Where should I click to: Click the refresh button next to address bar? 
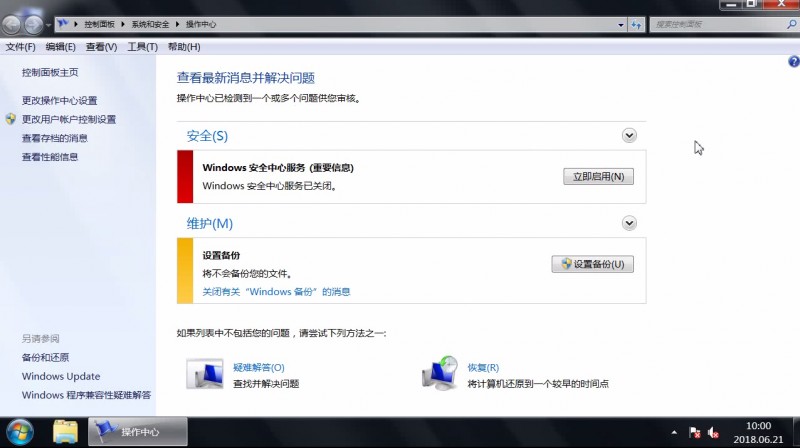click(x=636, y=24)
